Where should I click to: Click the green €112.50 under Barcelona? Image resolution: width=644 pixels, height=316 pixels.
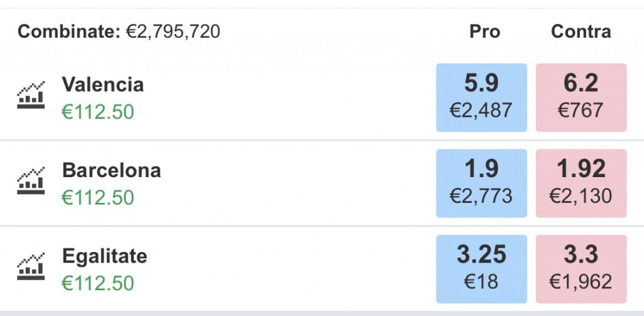[x=97, y=198]
